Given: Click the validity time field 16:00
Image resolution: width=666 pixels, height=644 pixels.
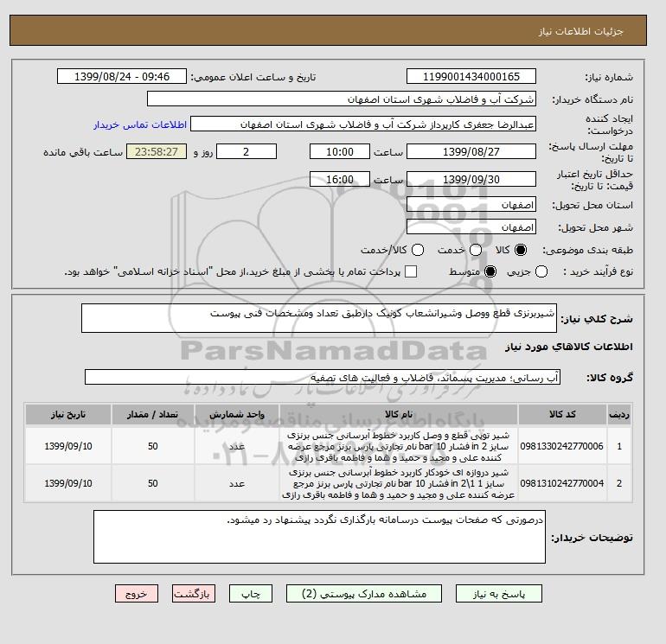Looking at the screenshot, I should (340, 179).
